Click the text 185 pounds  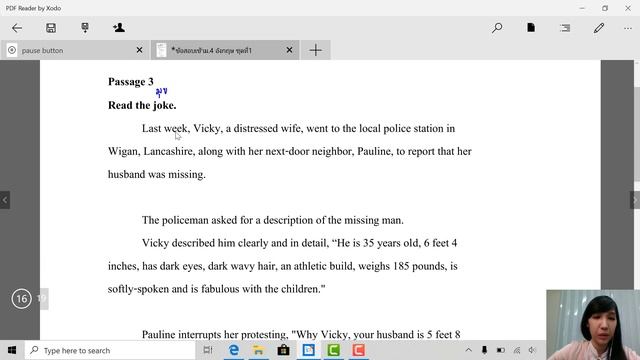[x=420, y=266]
